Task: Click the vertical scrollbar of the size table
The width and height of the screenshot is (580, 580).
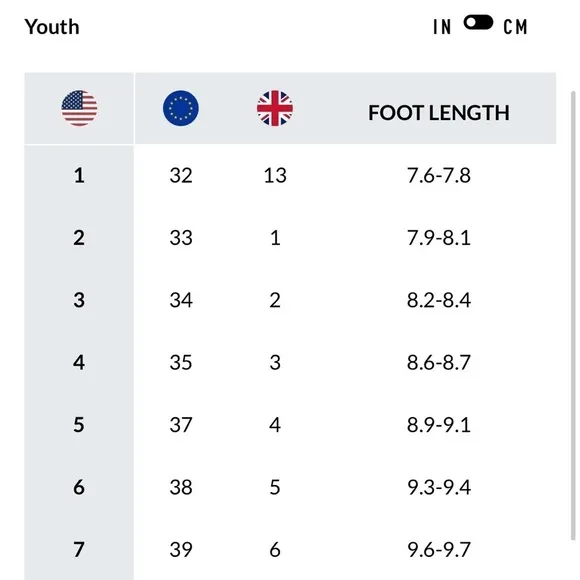Action: (x=573, y=316)
